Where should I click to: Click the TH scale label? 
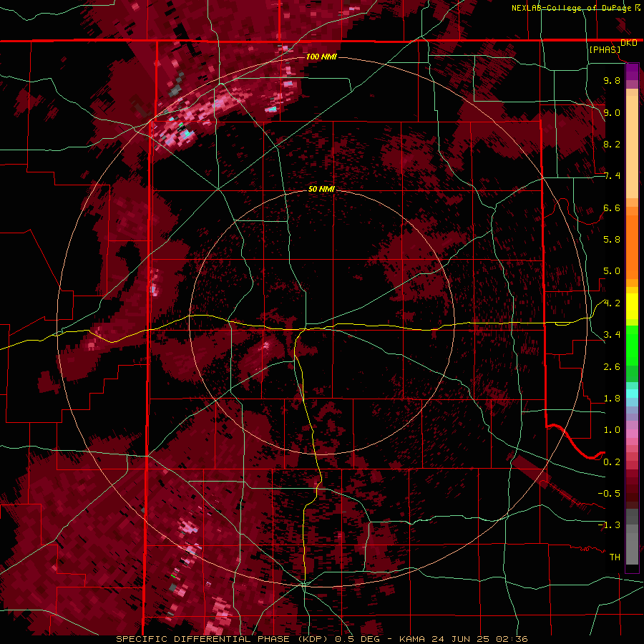615,557
